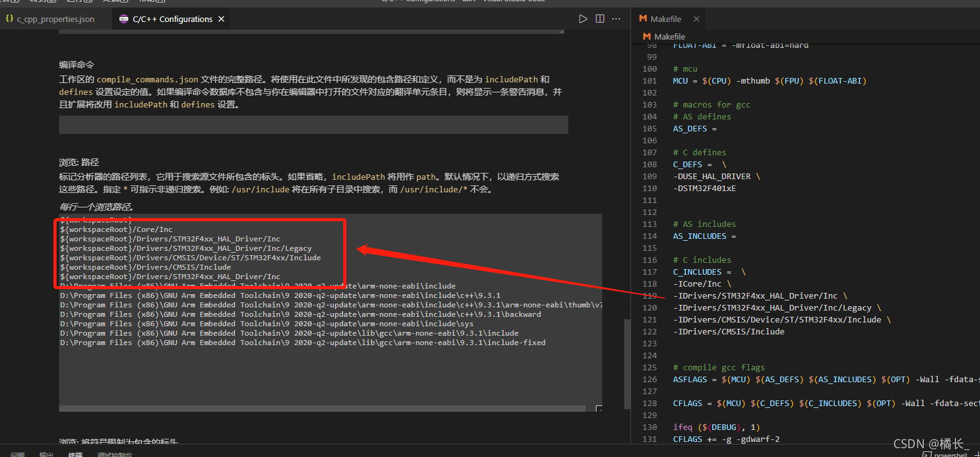
Task: Click the arm-none-eabi\include\c++\9.3.1\backward path line
Action: coord(300,314)
